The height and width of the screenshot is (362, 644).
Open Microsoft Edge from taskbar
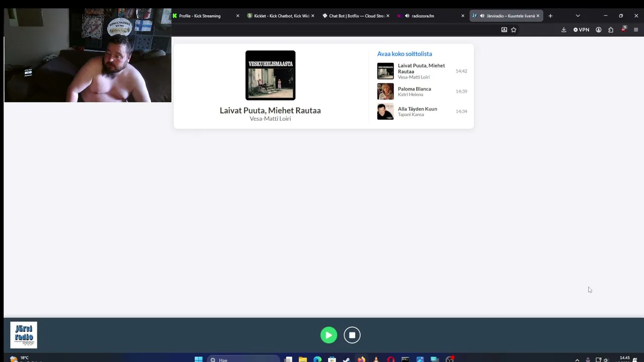(x=317, y=359)
